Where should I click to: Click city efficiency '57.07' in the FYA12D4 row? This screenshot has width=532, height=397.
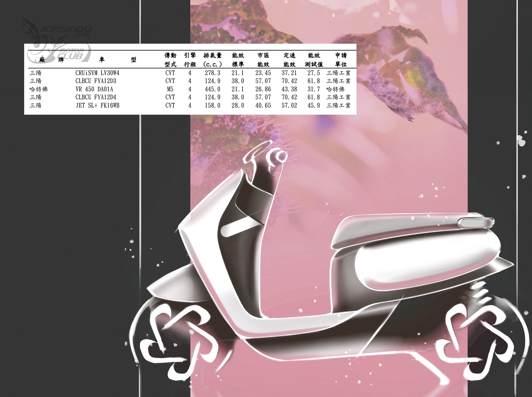(263, 97)
